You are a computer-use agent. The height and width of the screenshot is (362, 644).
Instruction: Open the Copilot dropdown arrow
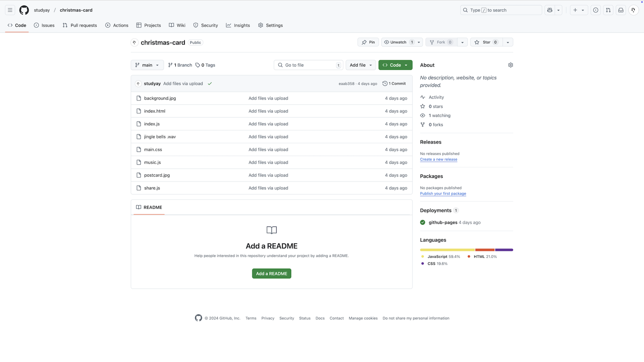tap(558, 10)
